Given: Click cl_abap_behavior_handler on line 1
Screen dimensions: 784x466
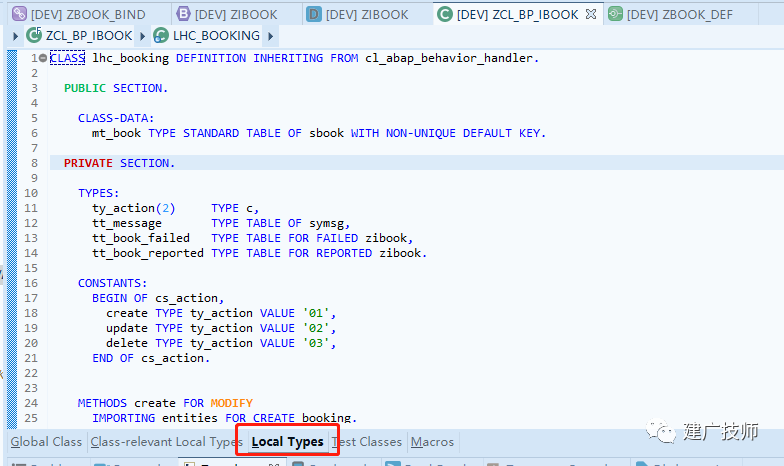Looking at the screenshot, I should 449,58.
